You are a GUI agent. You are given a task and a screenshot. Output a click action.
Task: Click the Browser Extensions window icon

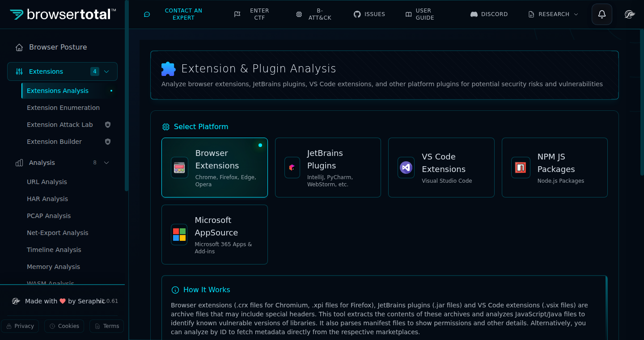(x=179, y=168)
